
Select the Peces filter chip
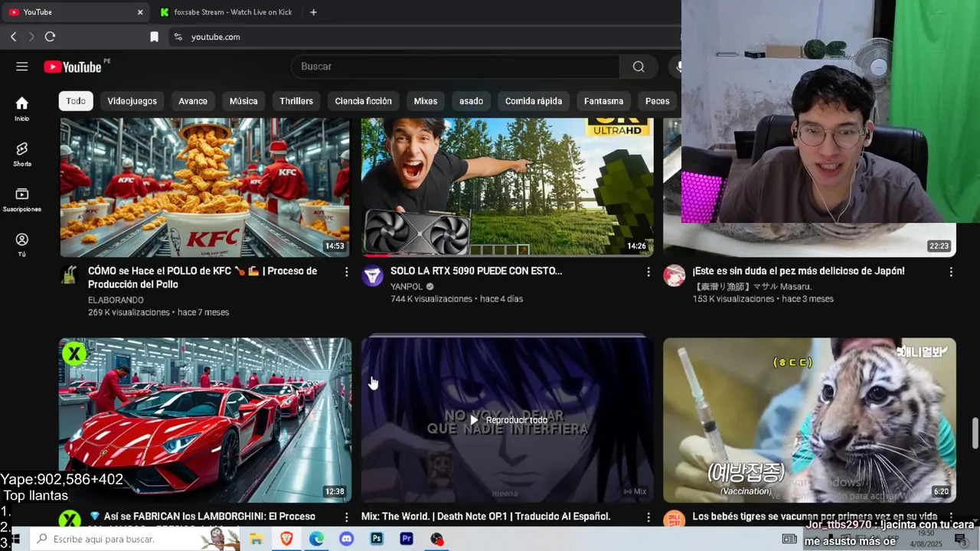pos(658,101)
